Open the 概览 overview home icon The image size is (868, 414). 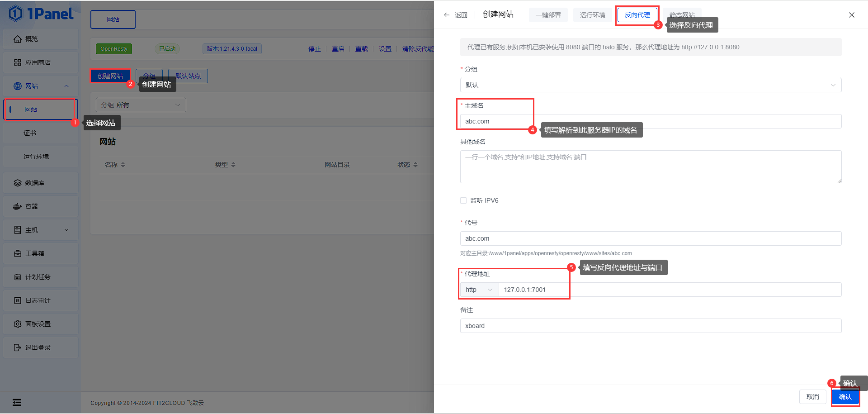point(17,39)
